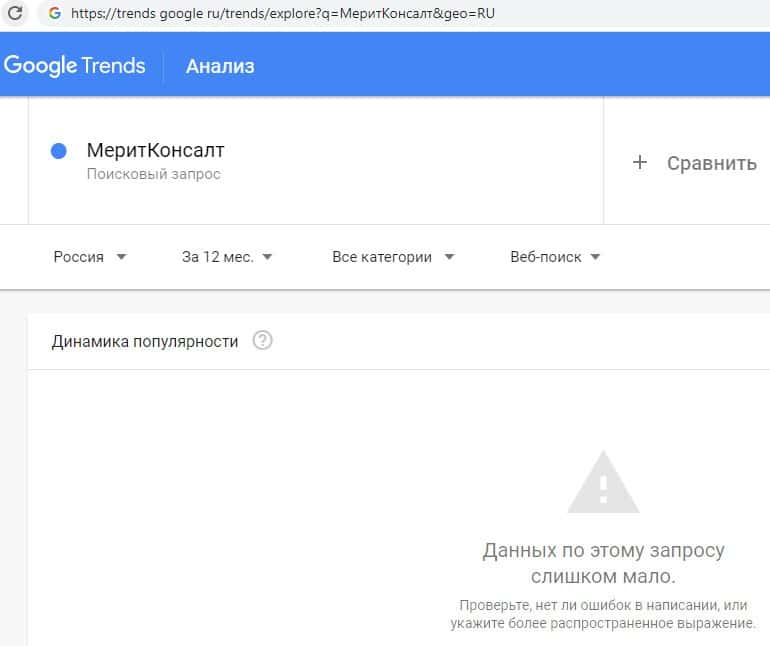Viewport: 770px width, 646px height.
Task: Open the Россия region dropdown
Action: (90, 257)
